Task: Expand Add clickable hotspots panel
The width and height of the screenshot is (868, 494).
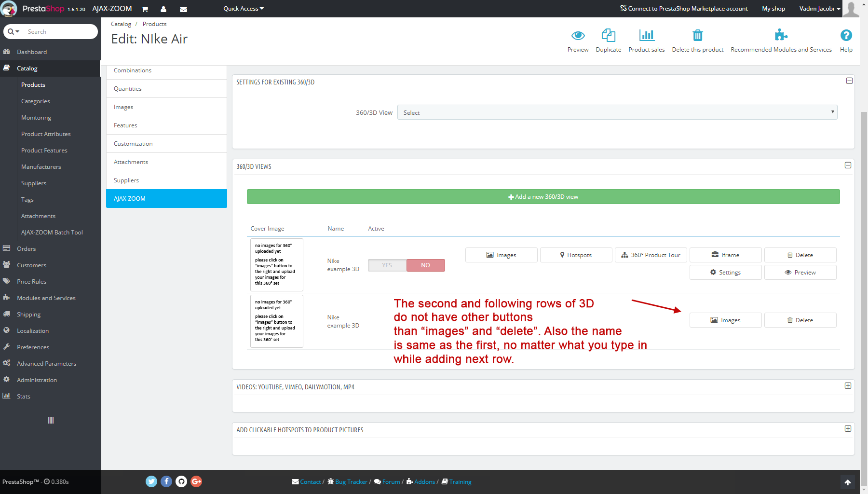Action: (848, 429)
